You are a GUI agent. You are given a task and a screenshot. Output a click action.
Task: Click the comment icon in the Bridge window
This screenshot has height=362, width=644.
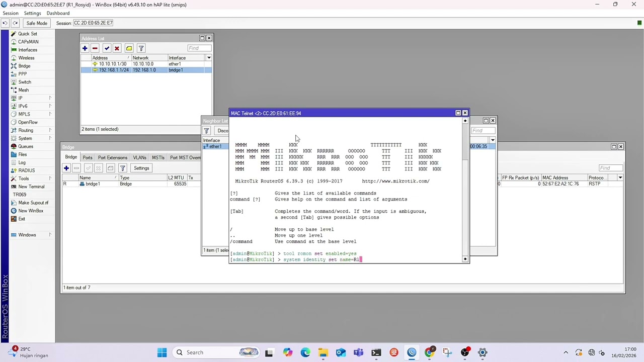110,168
